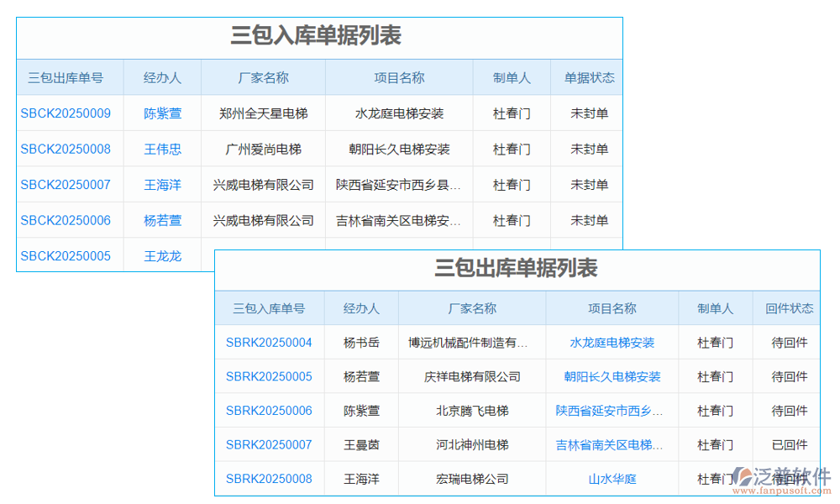Open project 朝阳长久电梯安装 link
This screenshot has height=504, width=840.
(611, 376)
